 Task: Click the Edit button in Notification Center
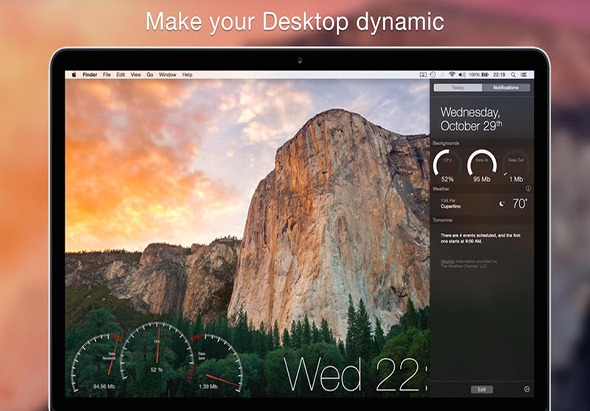tap(482, 390)
